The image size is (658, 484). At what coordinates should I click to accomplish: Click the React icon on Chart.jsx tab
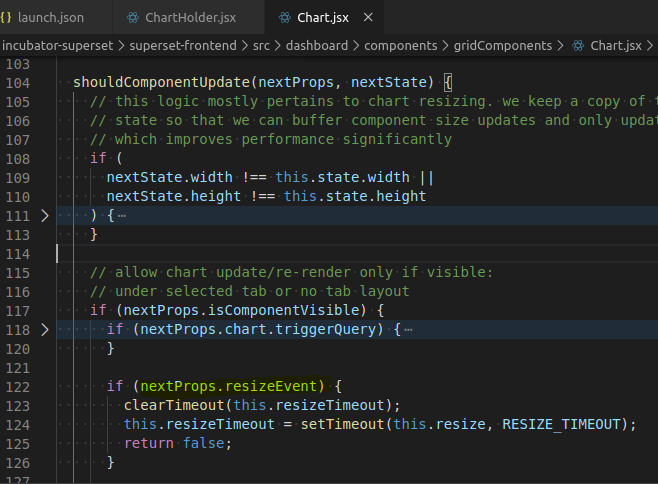click(285, 18)
